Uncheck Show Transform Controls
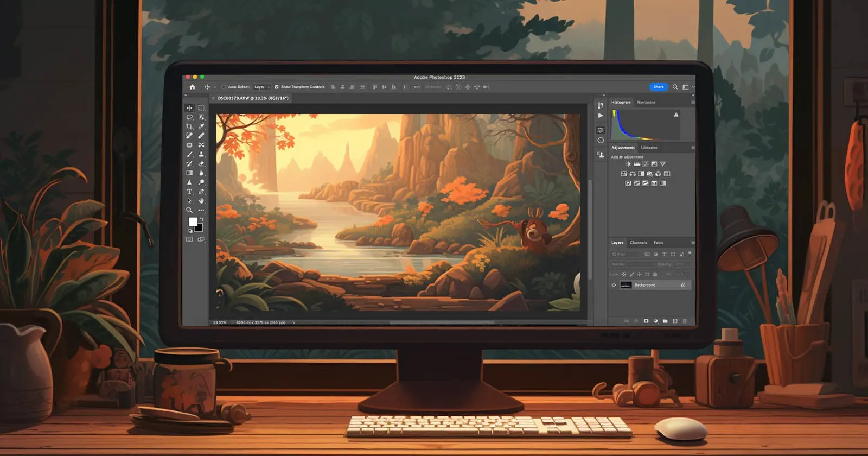 (277, 87)
